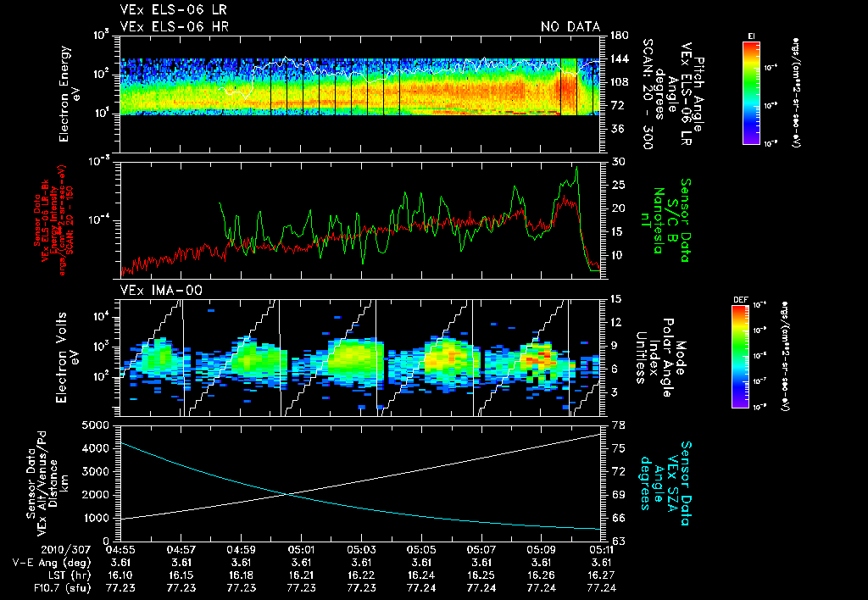The image size is (868, 600).
Task: Click the red hot spot in IMA spectrogram
Action: point(541,356)
